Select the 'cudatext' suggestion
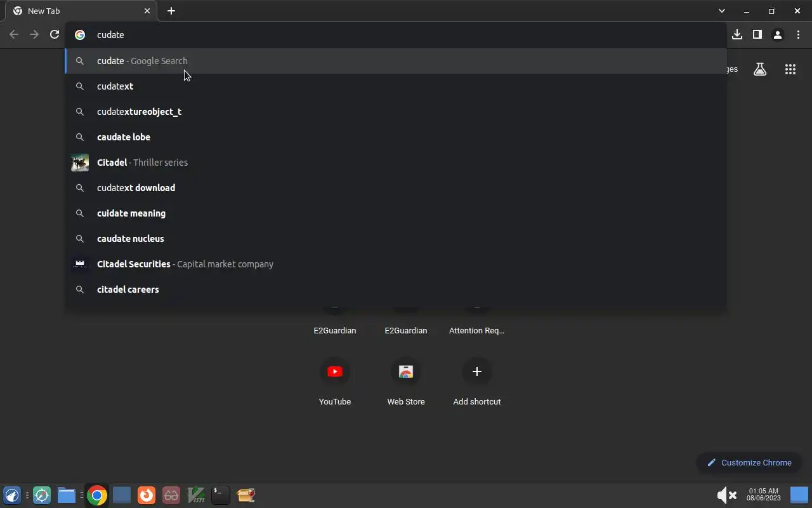 click(396, 86)
